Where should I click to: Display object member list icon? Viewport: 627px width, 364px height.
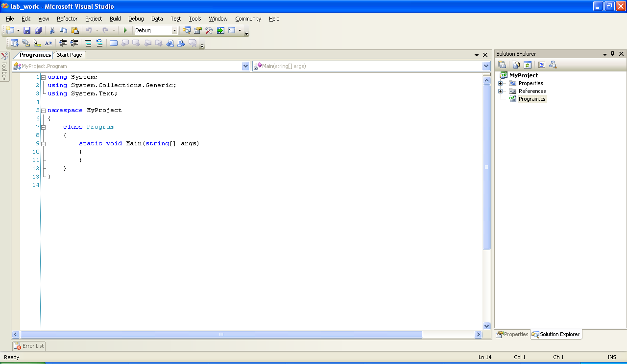[x=15, y=43]
